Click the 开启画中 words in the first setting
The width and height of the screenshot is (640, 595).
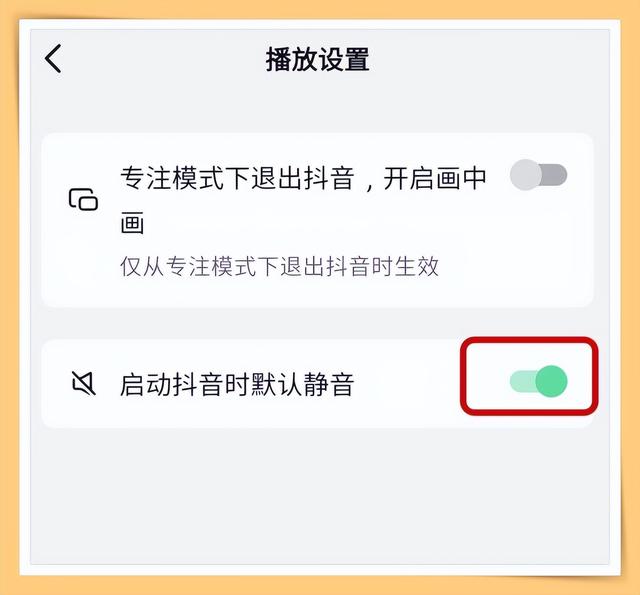[x=435, y=178]
